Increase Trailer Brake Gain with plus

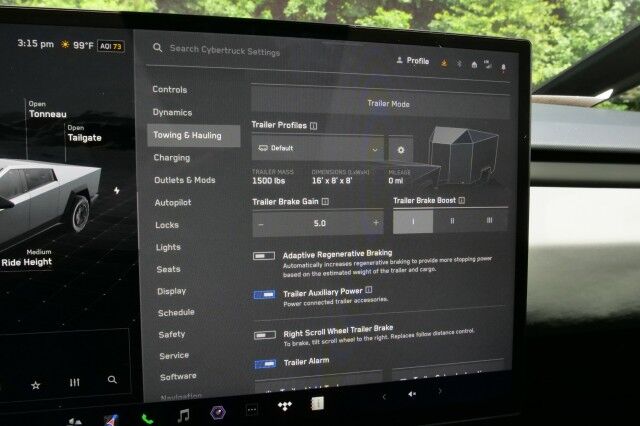click(x=376, y=222)
